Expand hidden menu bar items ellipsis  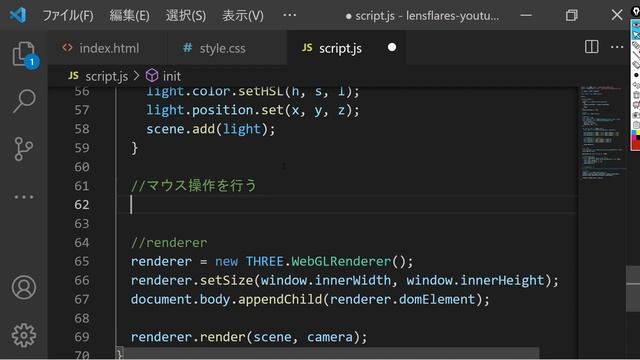click(289, 15)
